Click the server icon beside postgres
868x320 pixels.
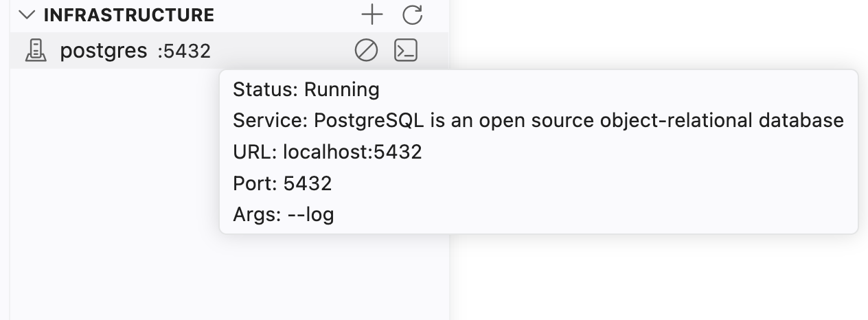pos(36,51)
